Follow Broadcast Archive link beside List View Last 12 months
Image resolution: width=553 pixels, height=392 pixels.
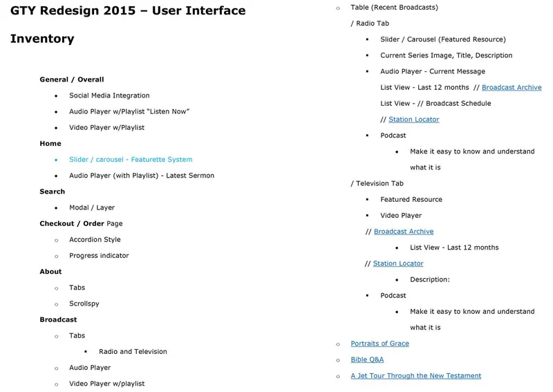[x=512, y=87]
